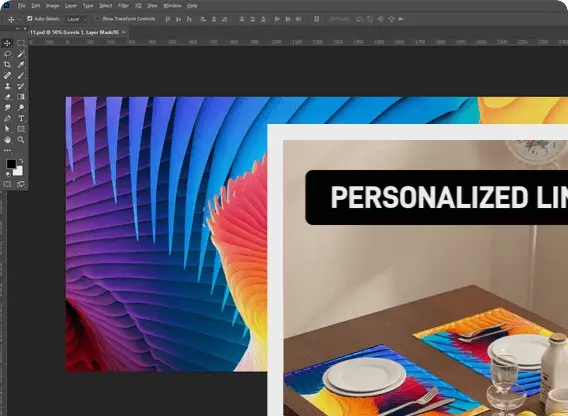Toggle Quick Mask mode icon

click(7, 184)
